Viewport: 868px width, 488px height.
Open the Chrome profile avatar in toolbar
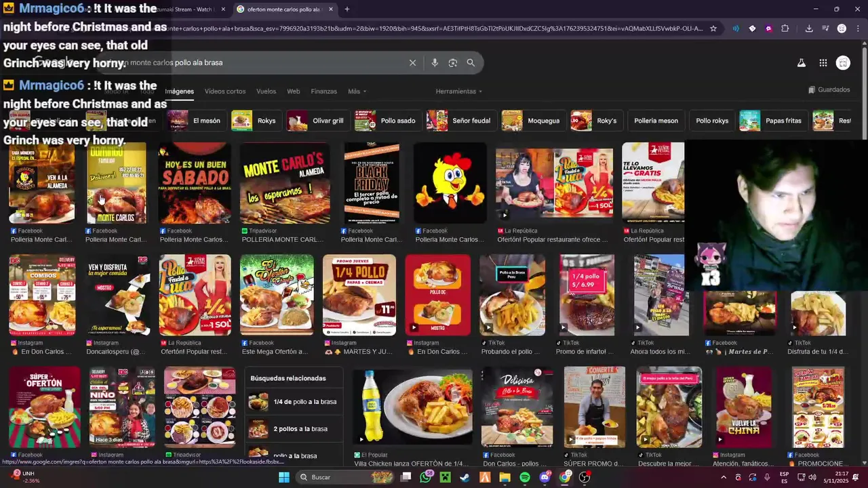point(842,28)
